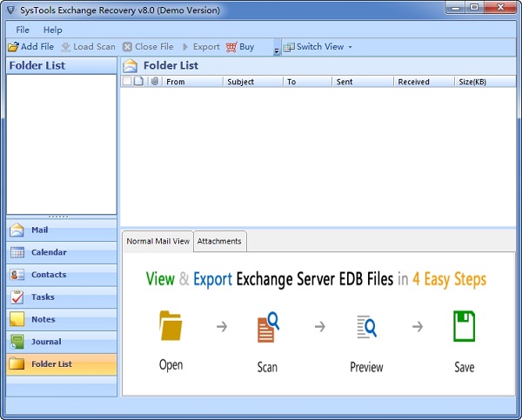Click the Switch View label

tap(320, 47)
